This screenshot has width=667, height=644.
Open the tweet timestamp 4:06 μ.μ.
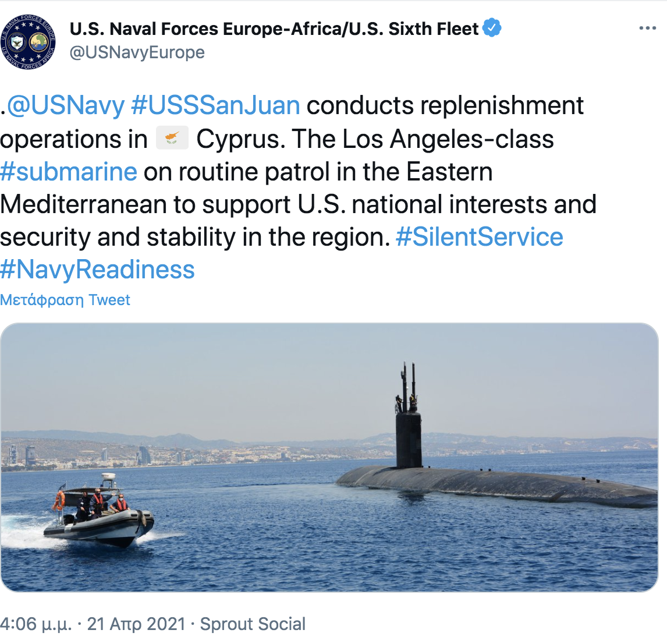pyautogui.click(x=36, y=624)
